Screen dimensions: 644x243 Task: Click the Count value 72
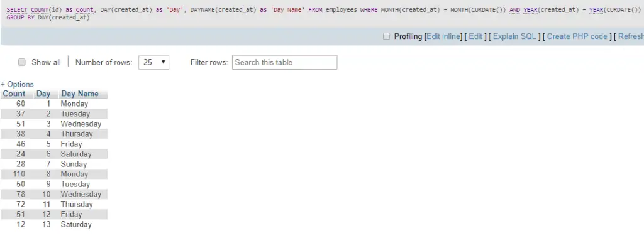[21, 204]
